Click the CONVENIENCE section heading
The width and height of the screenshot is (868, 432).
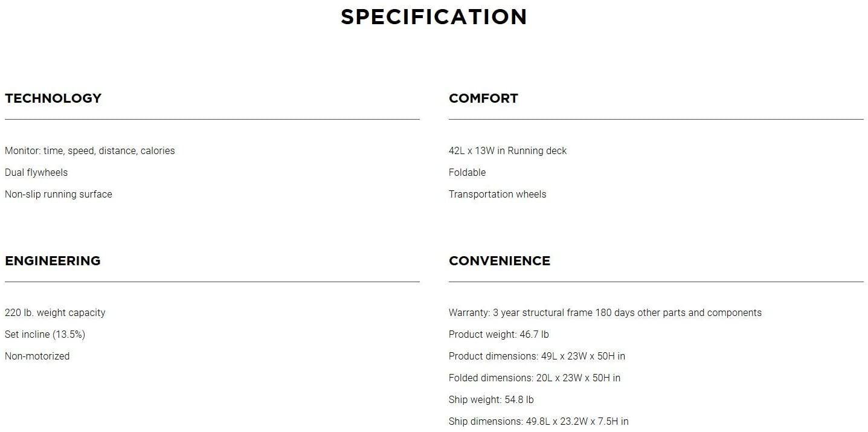pos(500,261)
